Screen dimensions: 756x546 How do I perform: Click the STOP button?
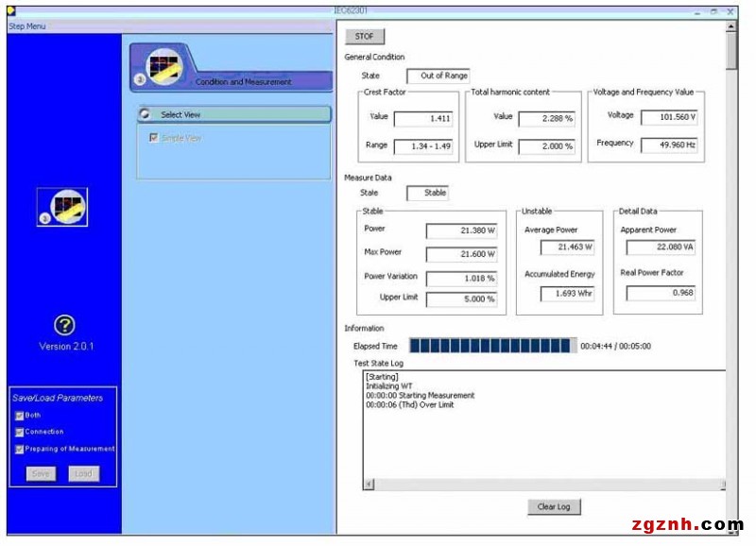tap(365, 37)
